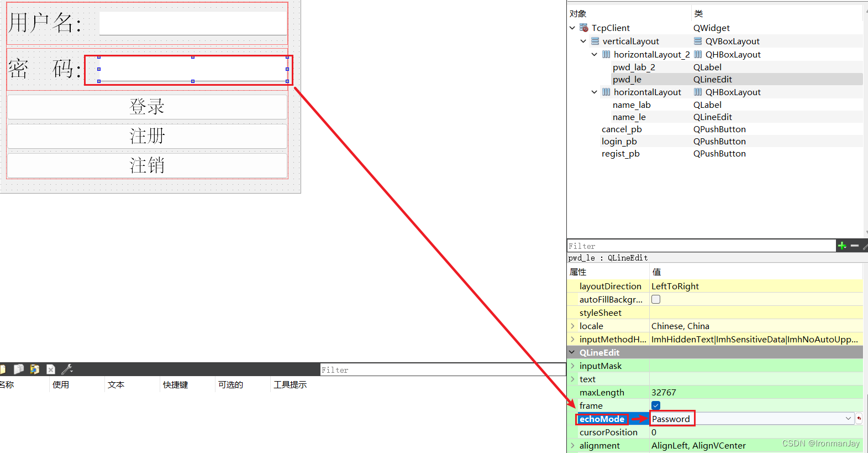
Task: Click the QVBoxLayout class icon
Action: point(698,41)
